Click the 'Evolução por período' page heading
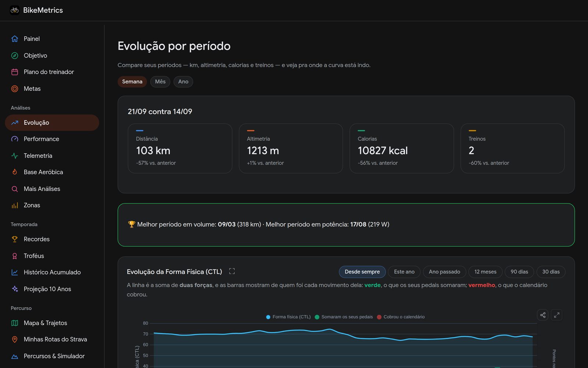 pos(174,46)
